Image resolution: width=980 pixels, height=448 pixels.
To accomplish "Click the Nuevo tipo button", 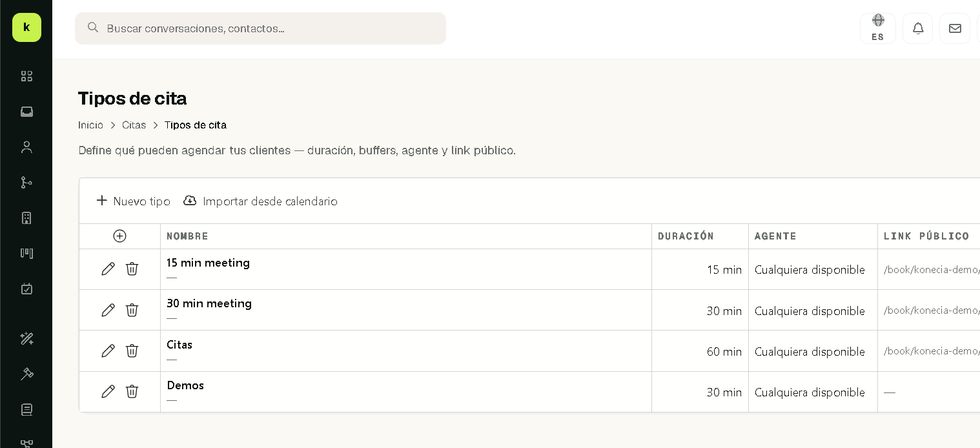I will point(134,201).
